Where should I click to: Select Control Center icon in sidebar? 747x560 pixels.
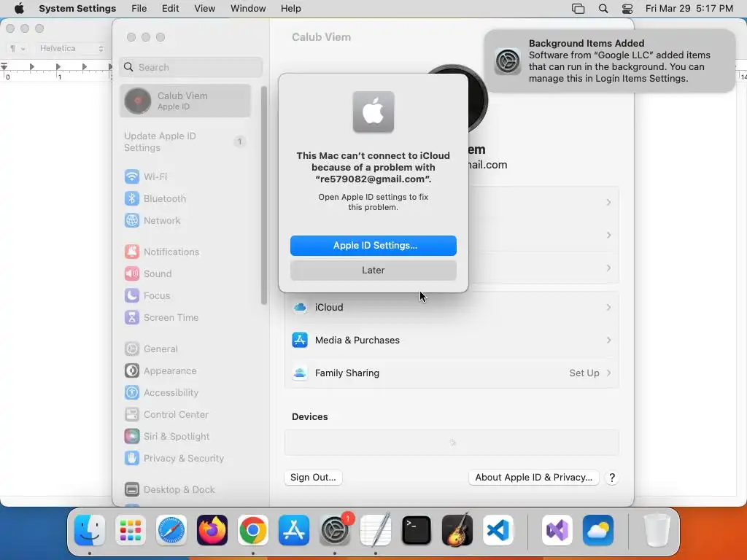(x=132, y=415)
